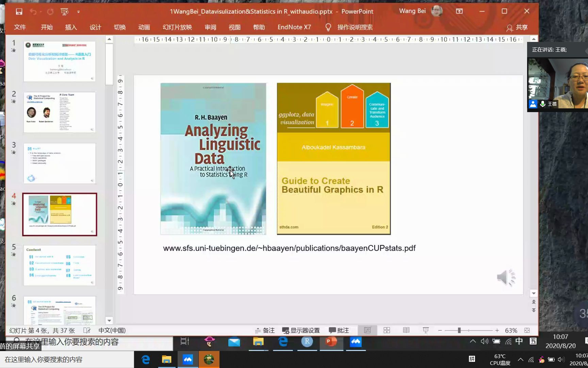Fit slide to current window icon
Viewport: 588px width, 368px height.
coord(527,330)
